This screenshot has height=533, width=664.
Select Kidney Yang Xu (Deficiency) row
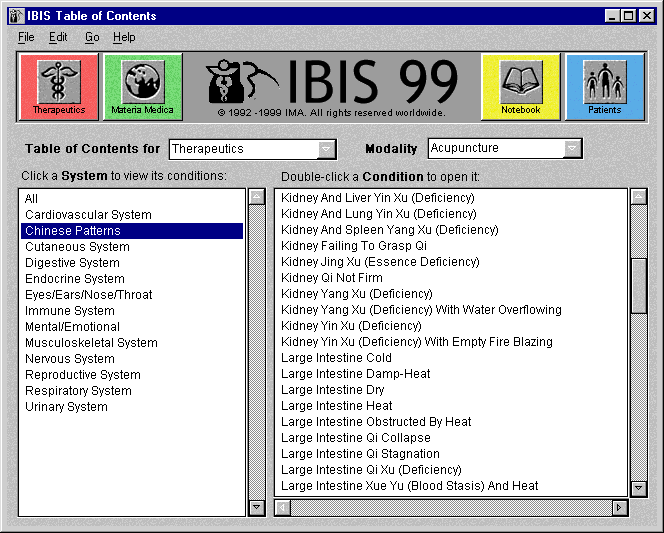pyautogui.click(x=451, y=294)
